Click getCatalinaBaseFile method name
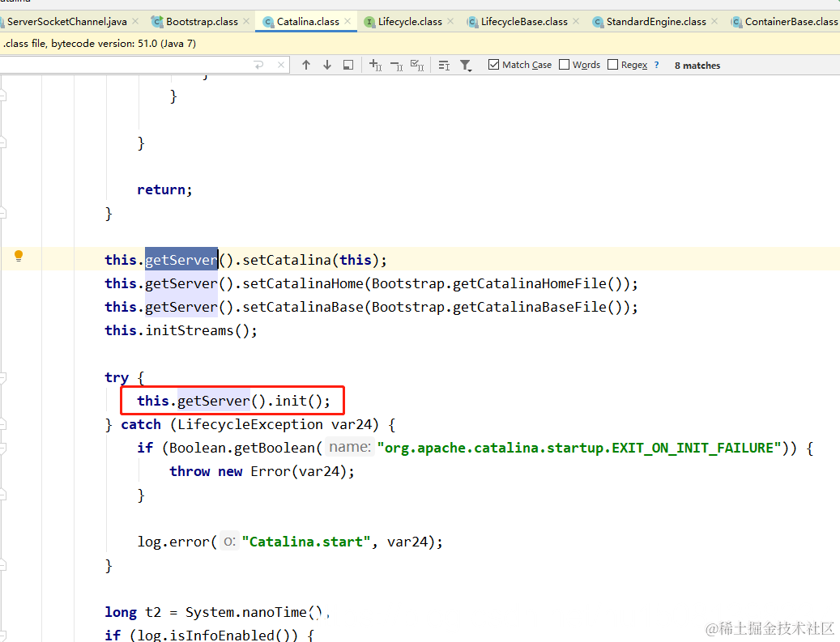This screenshot has width=840, height=642. [529, 307]
